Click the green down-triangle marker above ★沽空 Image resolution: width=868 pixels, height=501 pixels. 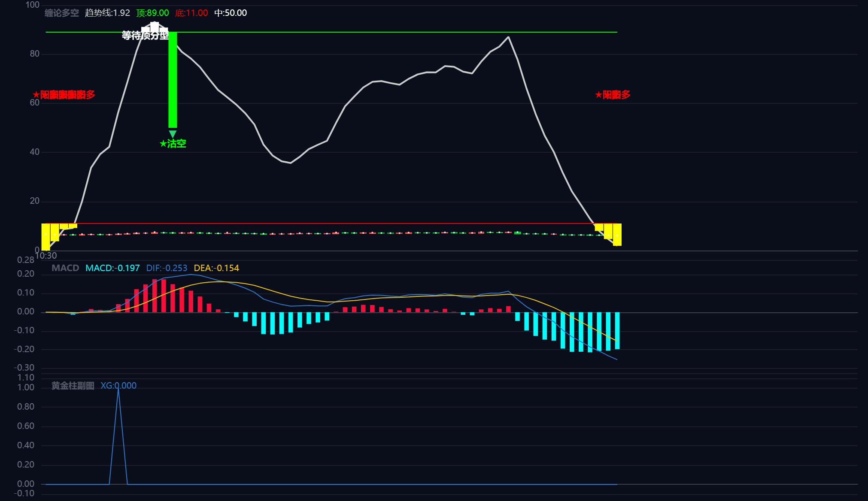(173, 134)
